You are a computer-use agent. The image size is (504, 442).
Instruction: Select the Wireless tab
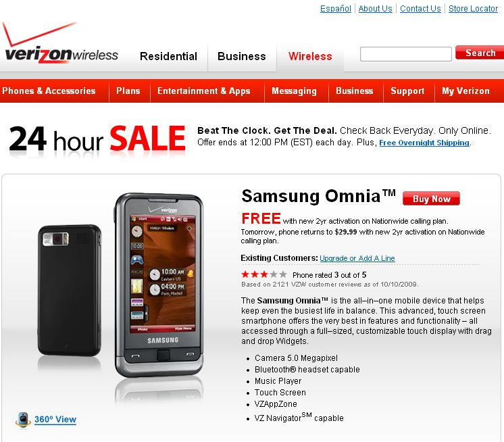pyautogui.click(x=310, y=56)
